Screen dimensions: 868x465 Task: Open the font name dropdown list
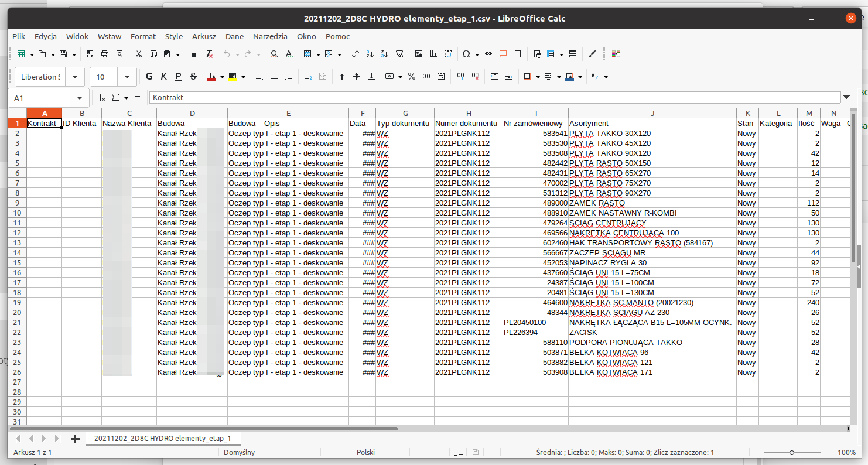(x=75, y=77)
